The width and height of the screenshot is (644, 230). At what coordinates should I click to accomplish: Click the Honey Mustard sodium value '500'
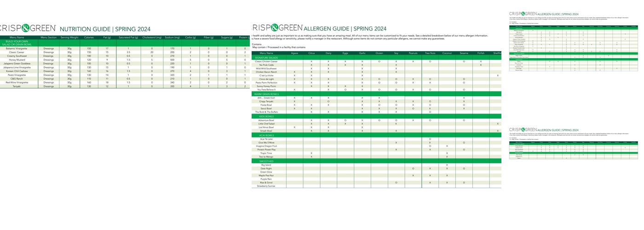coord(172,60)
